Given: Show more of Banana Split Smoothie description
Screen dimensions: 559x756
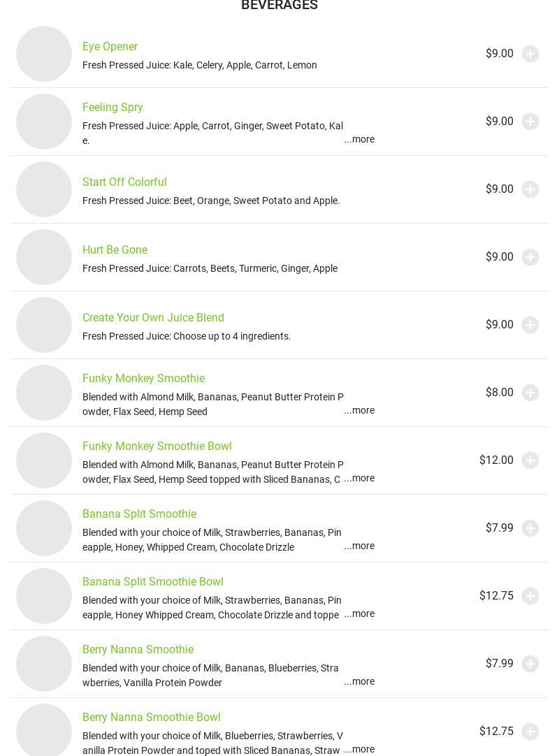Looking at the screenshot, I should pyautogui.click(x=359, y=546).
